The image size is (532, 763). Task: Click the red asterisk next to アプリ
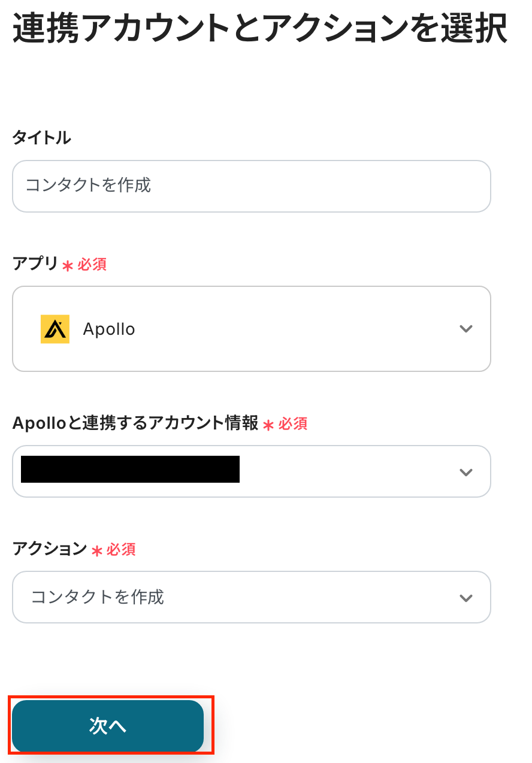click(67, 265)
